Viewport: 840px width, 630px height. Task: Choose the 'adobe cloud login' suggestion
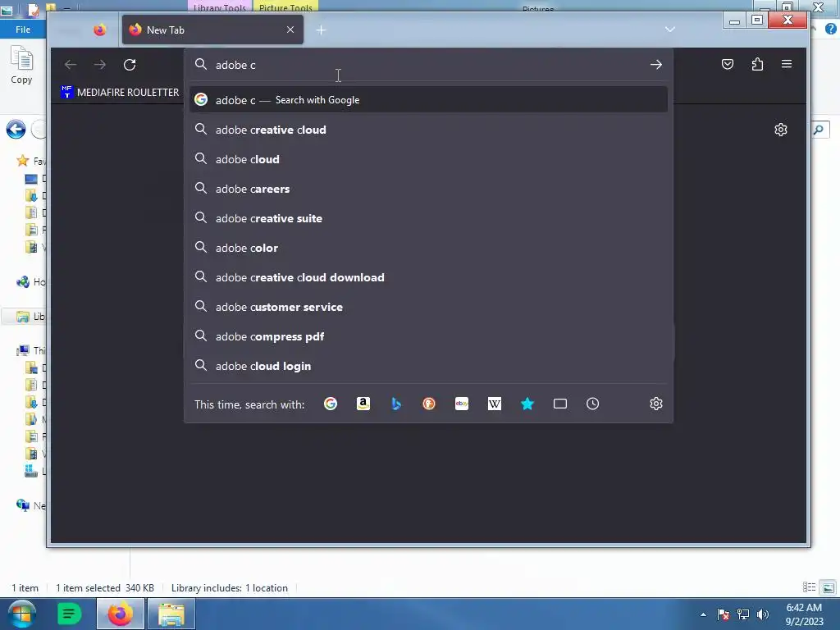click(428, 367)
